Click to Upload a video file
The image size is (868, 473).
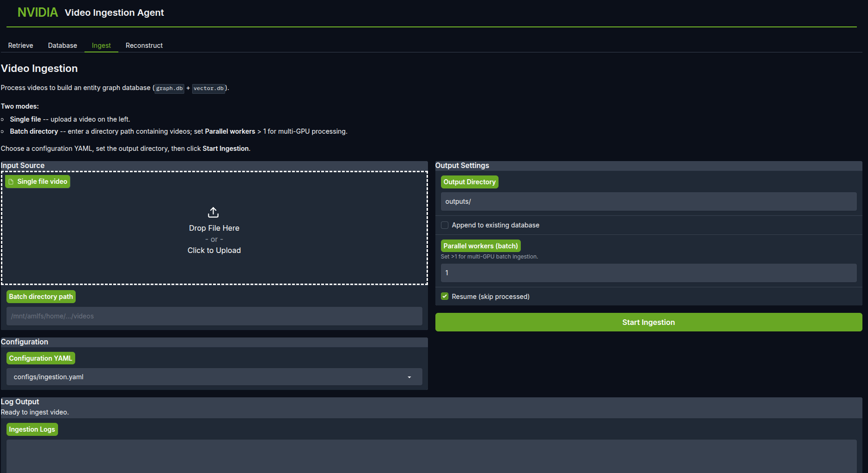[x=214, y=250]
